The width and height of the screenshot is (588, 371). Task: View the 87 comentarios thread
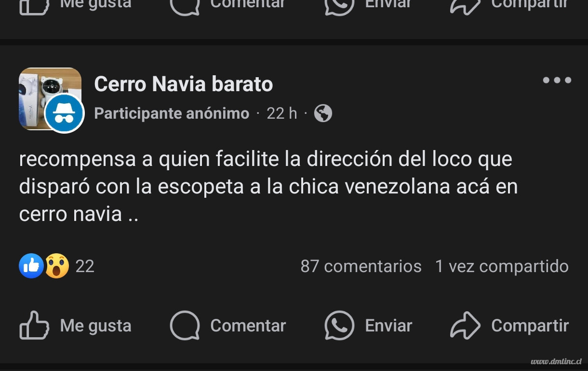pos(361,266)
